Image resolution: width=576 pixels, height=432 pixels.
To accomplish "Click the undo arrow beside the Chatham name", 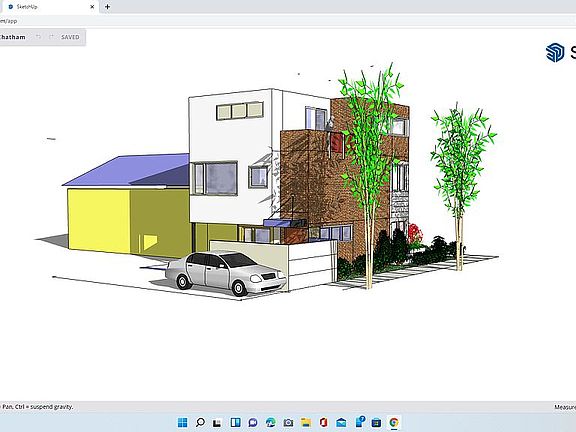I will click(38, 37).
